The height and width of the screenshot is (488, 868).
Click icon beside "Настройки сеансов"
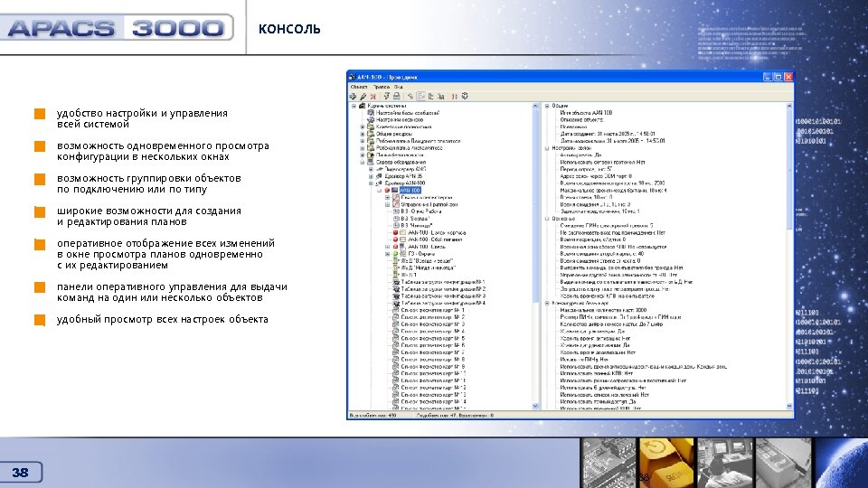(371, 119)
